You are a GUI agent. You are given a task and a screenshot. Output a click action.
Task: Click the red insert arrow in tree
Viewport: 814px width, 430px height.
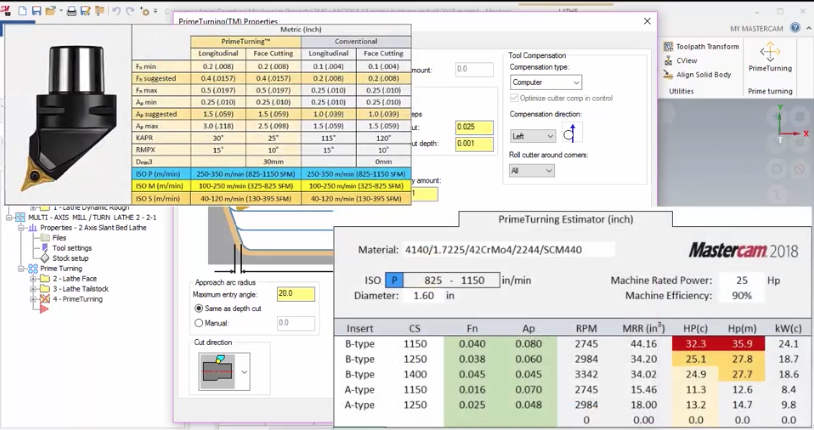(45, 309)
